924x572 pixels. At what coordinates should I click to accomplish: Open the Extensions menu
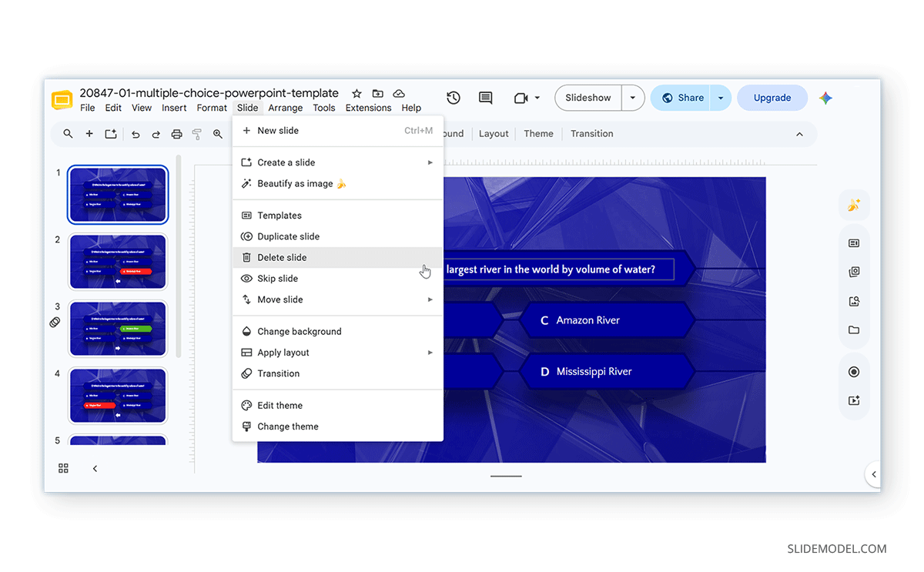(368, 108)
